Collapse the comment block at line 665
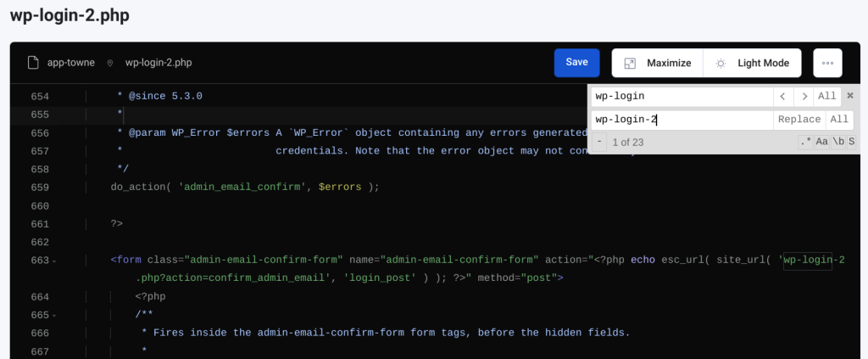 54,315
